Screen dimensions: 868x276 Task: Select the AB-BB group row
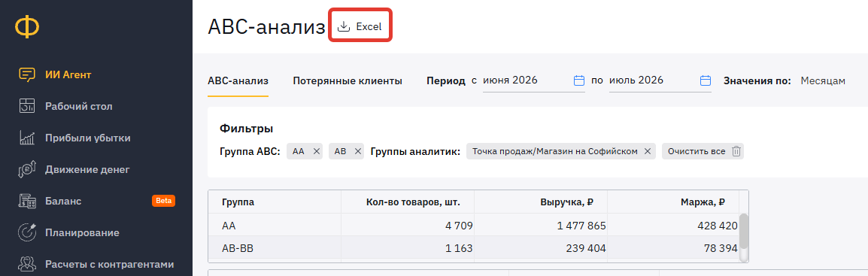474,247
